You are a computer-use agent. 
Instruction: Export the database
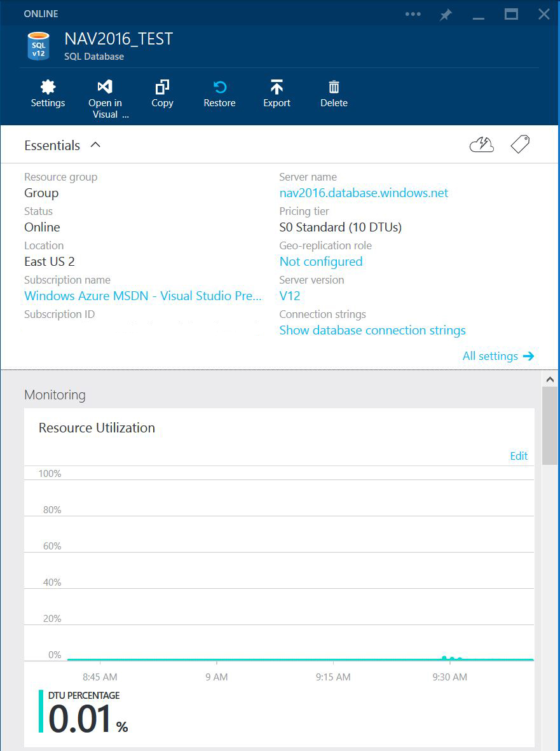[277, 94]
